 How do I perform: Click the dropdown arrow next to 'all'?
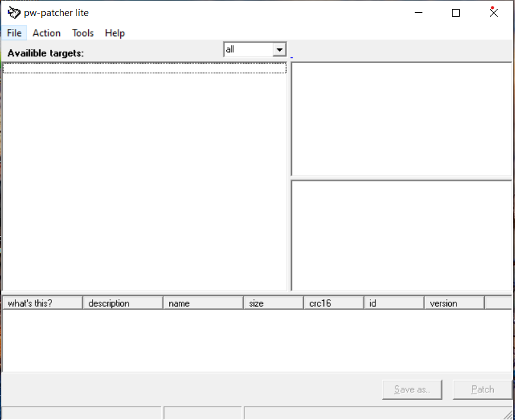tap(280, 49)
